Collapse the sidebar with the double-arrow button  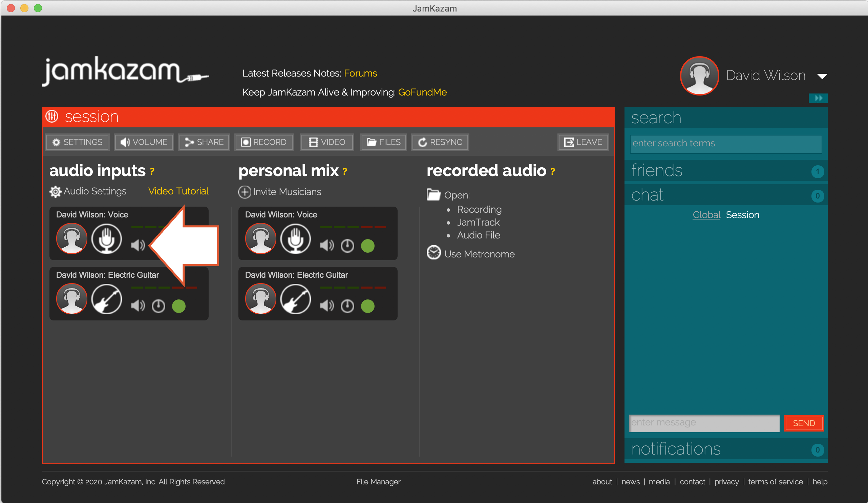(x=818, y=98)
